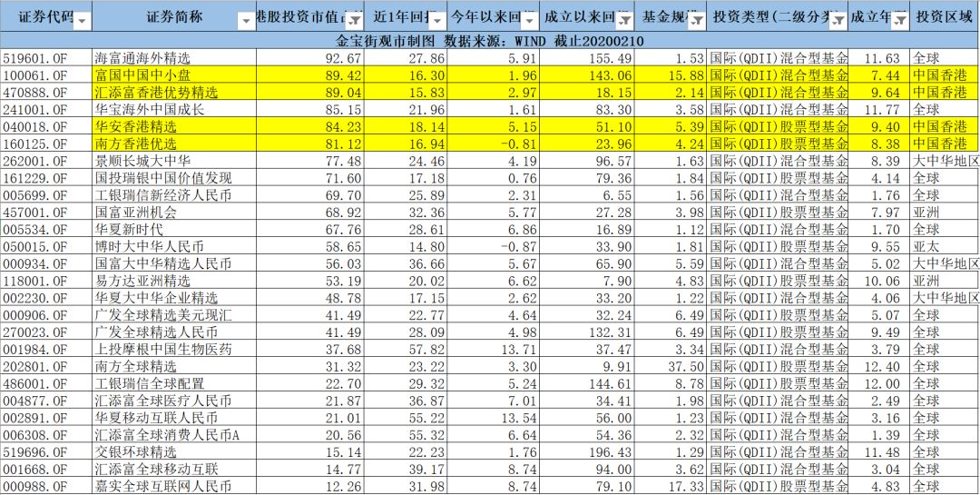Image resolution: width=980 pixels, height=495 pixels.
Task: Select the cell 博时大中华人民币
Action: coord(173,246)
